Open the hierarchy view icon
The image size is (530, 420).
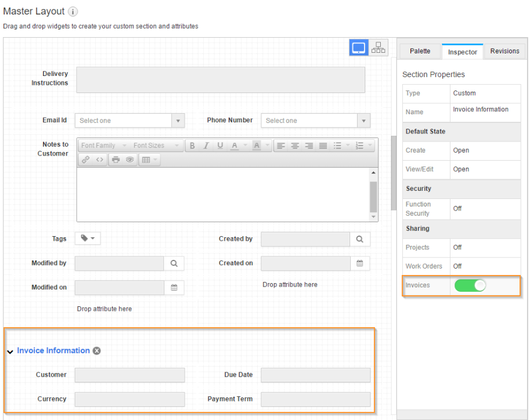[x=378, y=48]
